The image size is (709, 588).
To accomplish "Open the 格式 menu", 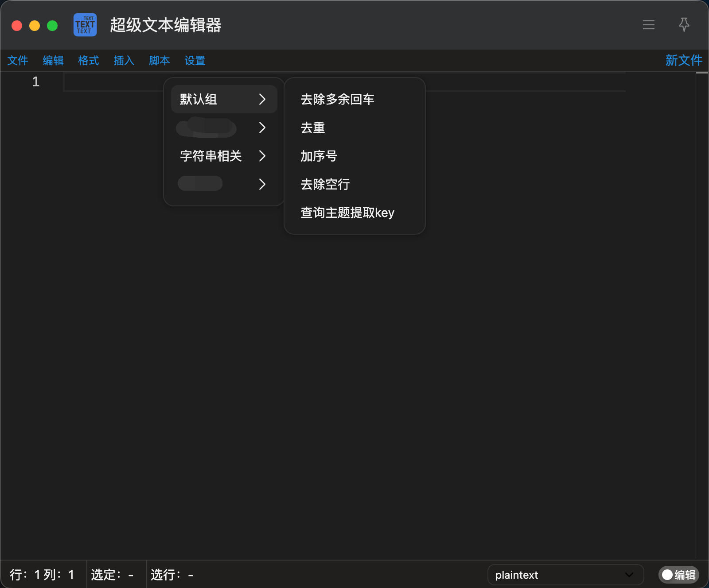I will (x=89, y=60).
